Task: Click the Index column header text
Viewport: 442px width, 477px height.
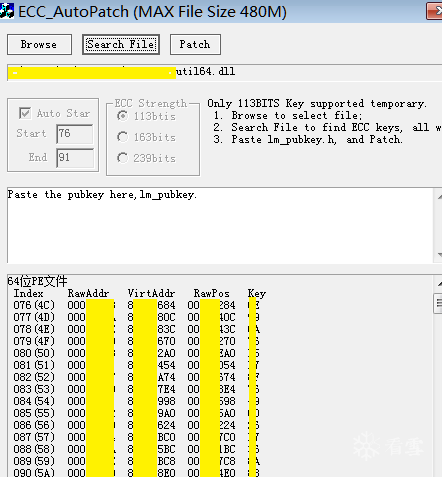Action: [29, 294]
